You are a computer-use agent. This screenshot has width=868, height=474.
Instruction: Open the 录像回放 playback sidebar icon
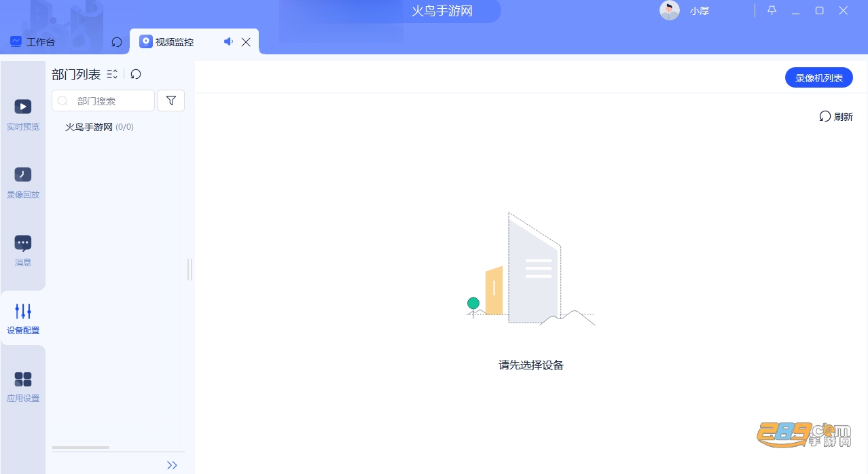23,175
